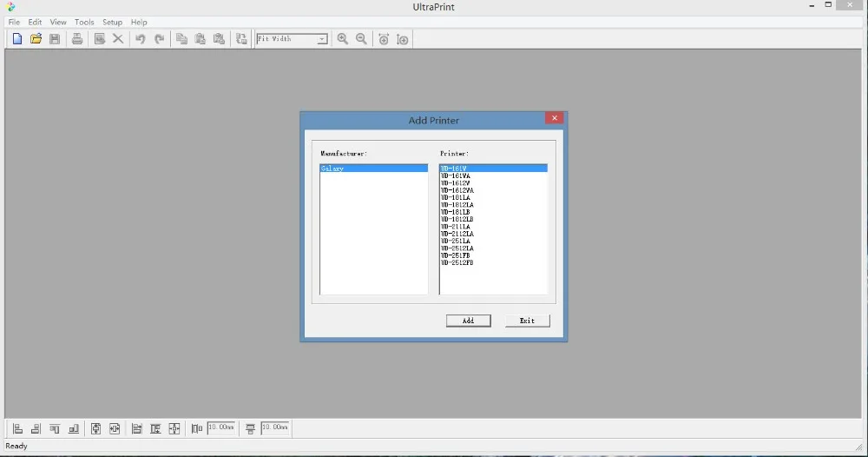The width and height of the screenshot is (868, 457).
Task: Open the Setup menu
Action: pos(112,23)
